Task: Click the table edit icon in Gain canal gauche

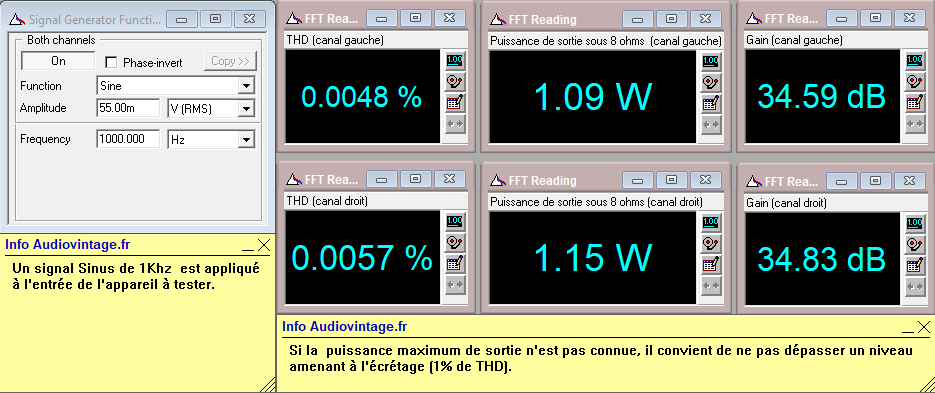Action: point(914,103)
